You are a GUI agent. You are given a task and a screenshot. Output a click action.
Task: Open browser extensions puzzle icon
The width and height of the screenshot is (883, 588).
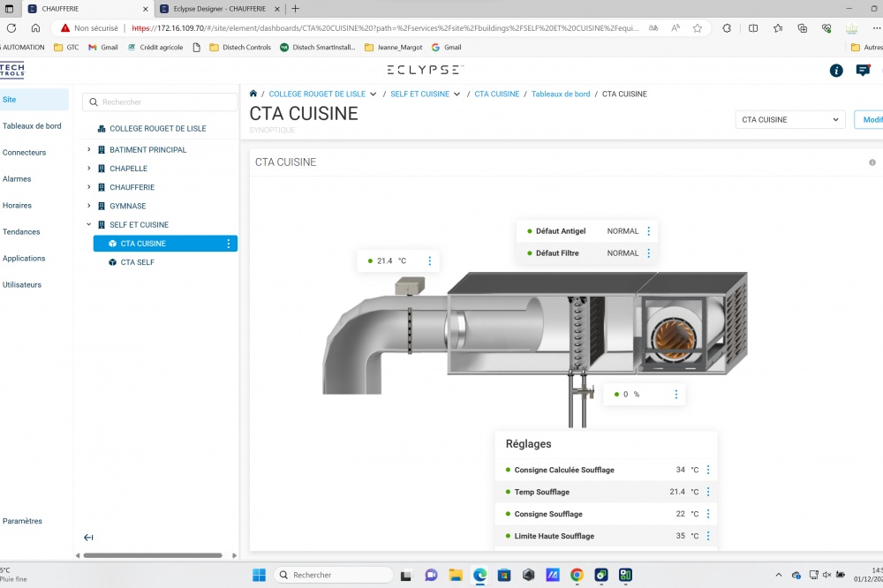(727, 27)
